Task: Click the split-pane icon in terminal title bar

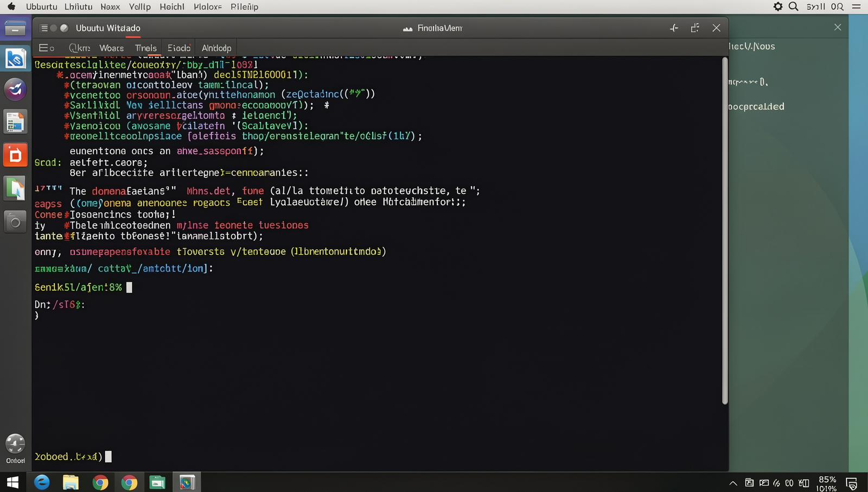Action: click(x=695, y=28)
